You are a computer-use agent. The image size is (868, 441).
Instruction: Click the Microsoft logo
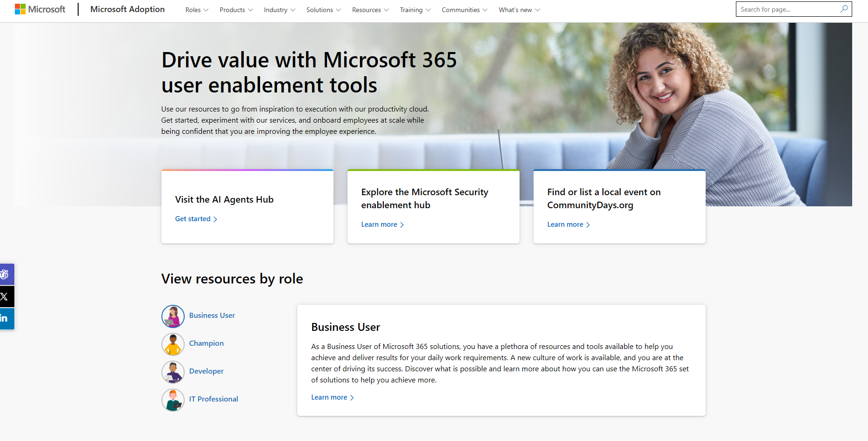click(x=40, y=9)
